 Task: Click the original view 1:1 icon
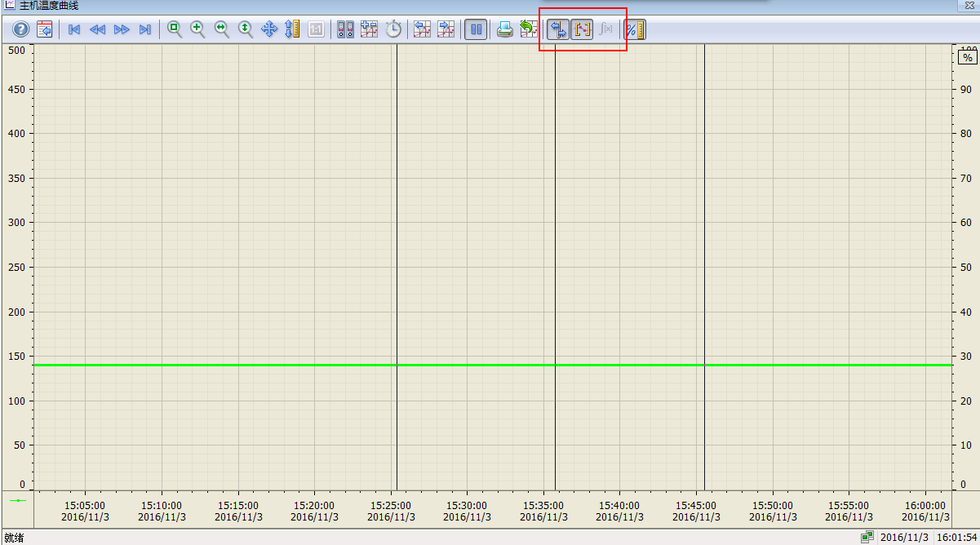(x=317, y=30)
